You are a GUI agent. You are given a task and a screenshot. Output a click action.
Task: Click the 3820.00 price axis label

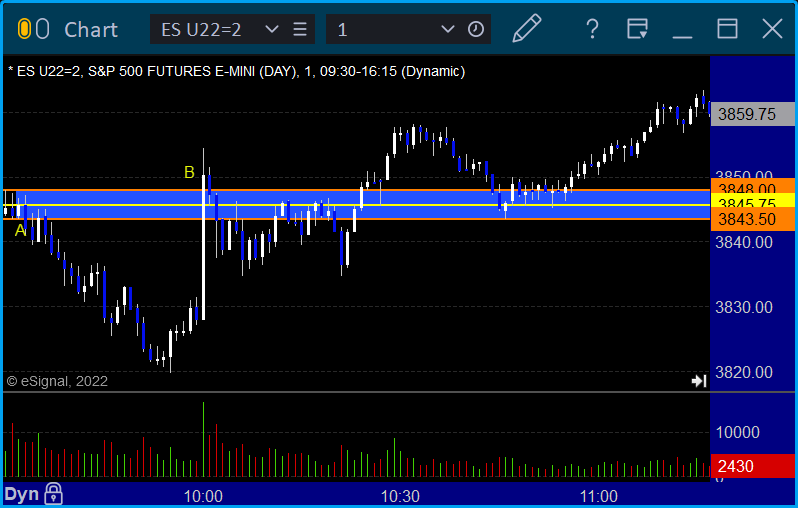744,373
